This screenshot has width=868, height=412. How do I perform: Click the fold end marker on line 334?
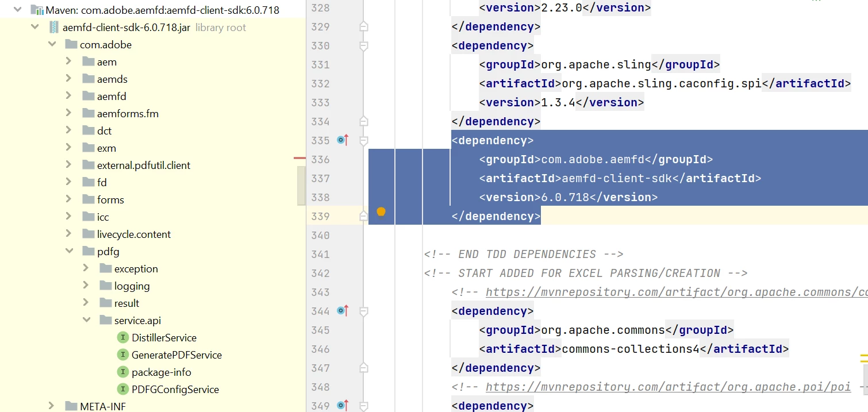(363, 121)
